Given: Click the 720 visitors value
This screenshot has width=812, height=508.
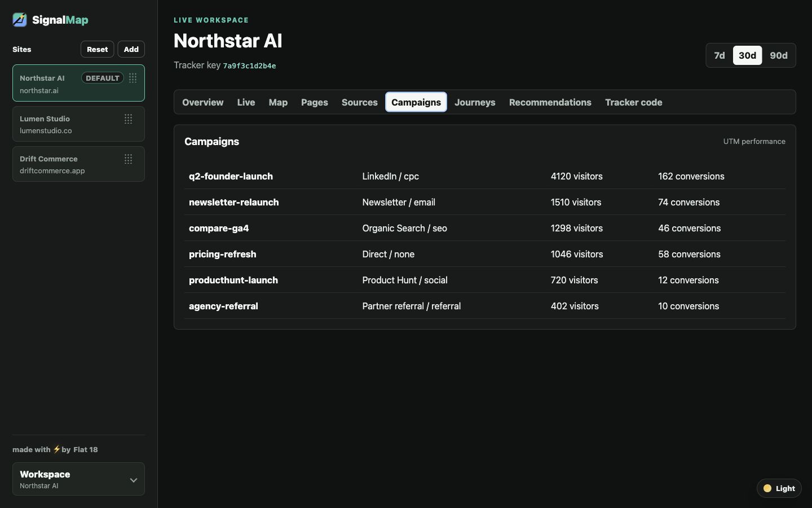Looking at the screenshot, I should [x=574, y=280].
